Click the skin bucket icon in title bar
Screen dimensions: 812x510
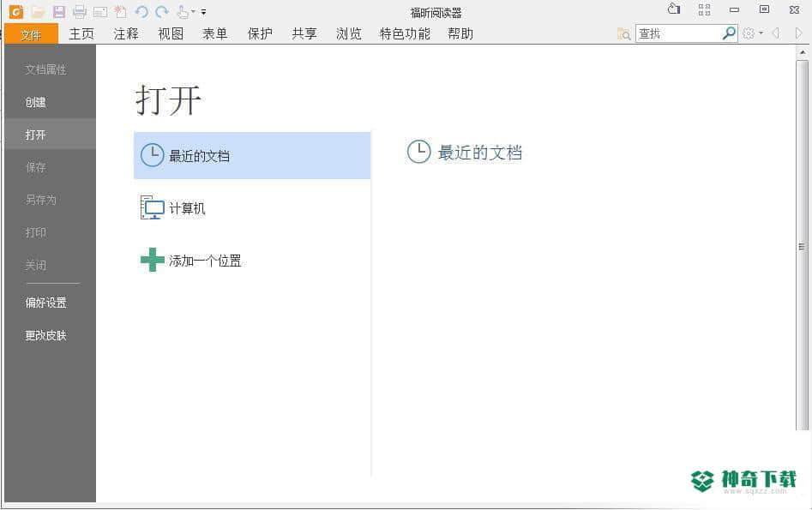[x=674, y=9]
